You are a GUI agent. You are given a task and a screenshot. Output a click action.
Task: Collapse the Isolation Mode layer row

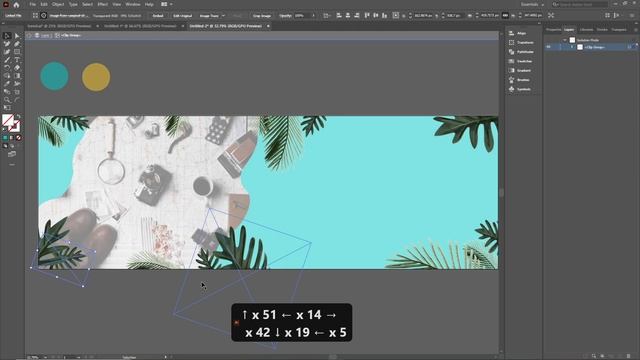pos(565,40)
